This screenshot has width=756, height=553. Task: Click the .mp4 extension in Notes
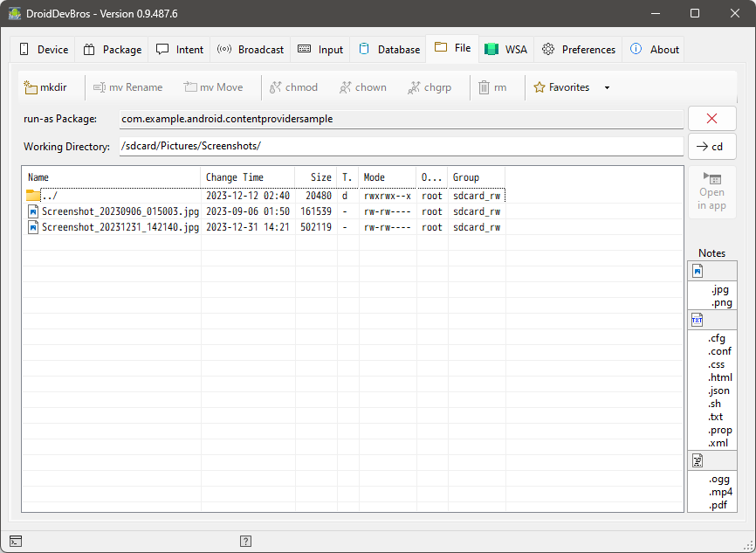click(720, 492)
